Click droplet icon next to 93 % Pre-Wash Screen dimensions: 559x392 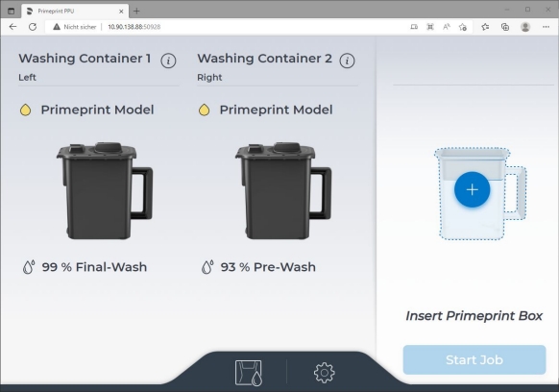(207, 267)
